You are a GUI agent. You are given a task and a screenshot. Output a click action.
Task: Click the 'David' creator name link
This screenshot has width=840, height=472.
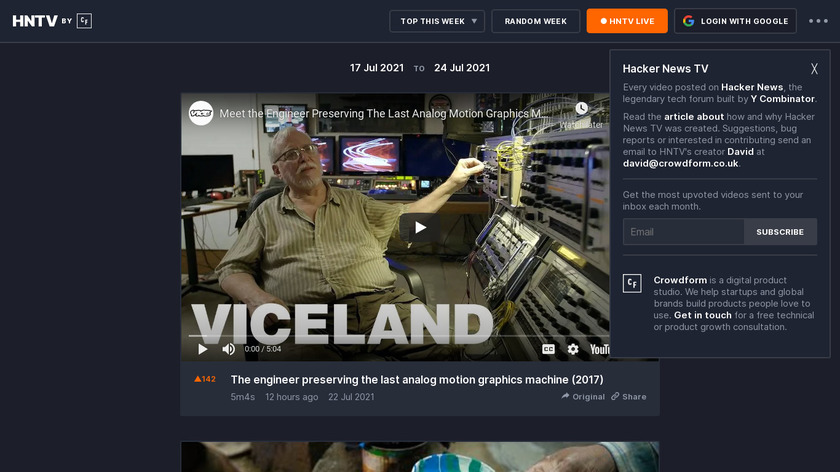tap(740, 152)
